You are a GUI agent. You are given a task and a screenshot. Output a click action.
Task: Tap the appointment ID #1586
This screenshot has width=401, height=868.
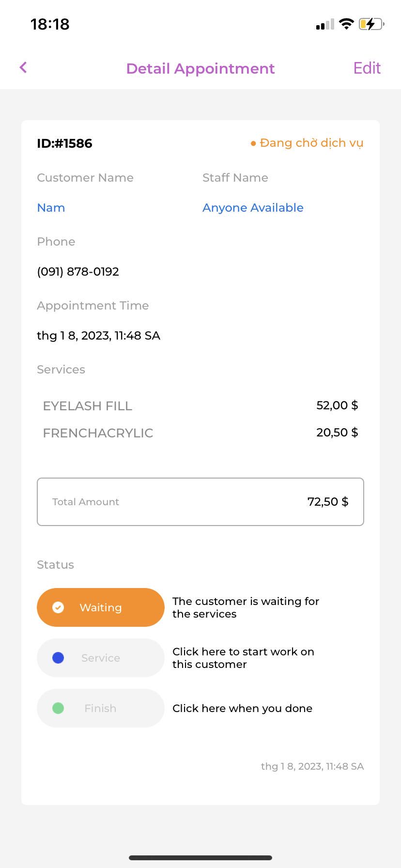64,143
